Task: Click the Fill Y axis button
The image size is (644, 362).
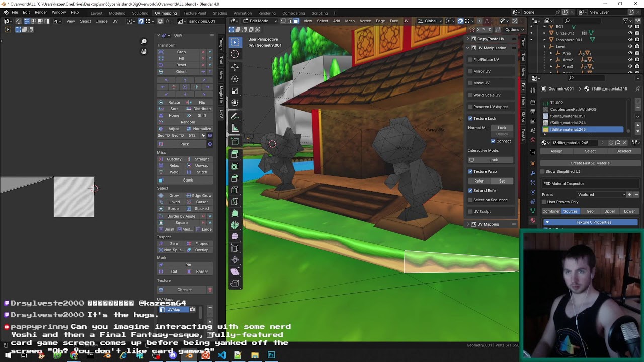Action: pyautogui.click(x=210, y=58)
